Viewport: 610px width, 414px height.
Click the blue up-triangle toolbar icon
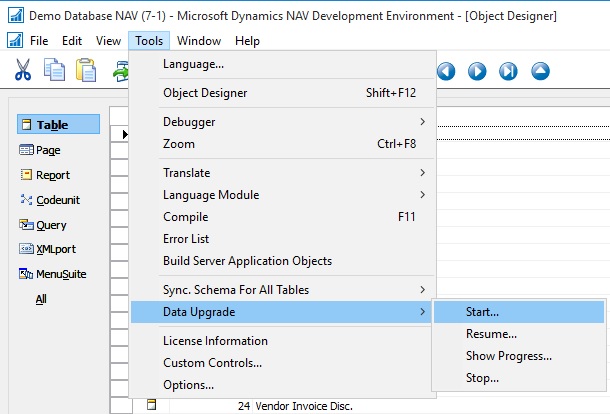click(x=540, y=71)
